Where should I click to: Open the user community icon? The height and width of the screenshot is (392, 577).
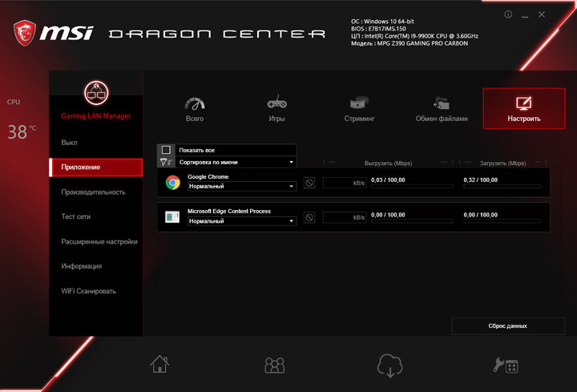click(275, 365)
